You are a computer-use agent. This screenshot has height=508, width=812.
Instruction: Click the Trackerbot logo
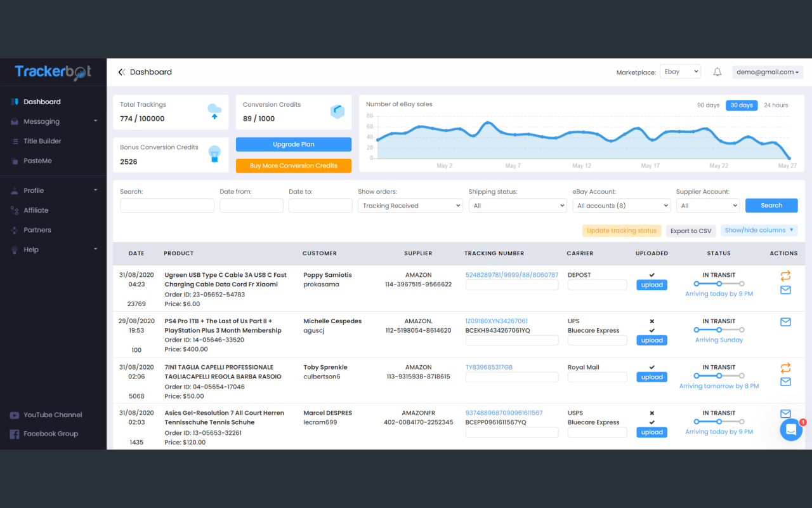pos(53,72)
